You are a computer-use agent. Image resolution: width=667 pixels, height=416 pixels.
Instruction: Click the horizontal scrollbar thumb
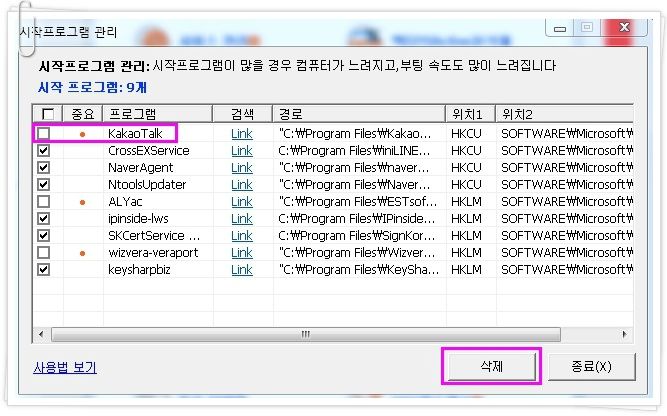coord(305,334)
